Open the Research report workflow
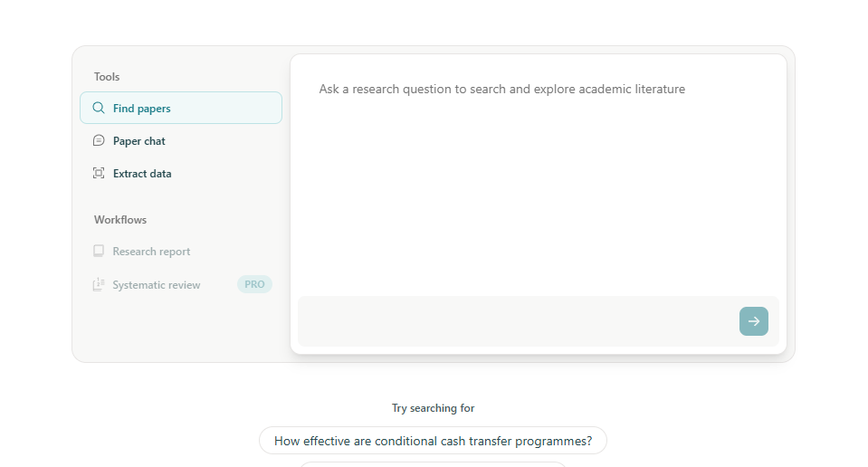This screenshot has height=467, width=868. (151, 252)
